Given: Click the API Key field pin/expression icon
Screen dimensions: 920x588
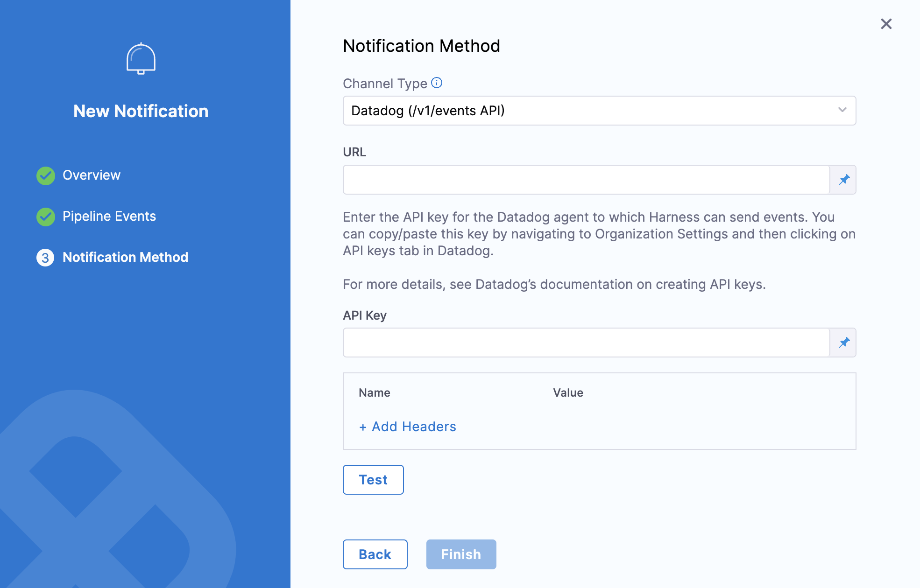Looking at the screenshot, I should pyautogui.click(x=843, y=342).
